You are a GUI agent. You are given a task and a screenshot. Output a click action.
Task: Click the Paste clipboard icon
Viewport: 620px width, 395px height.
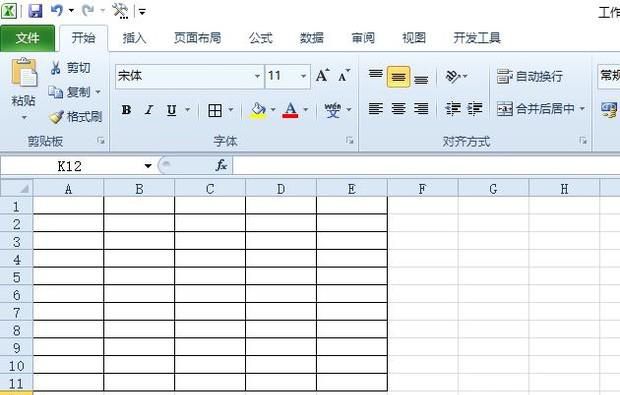(x=24, y=72)
